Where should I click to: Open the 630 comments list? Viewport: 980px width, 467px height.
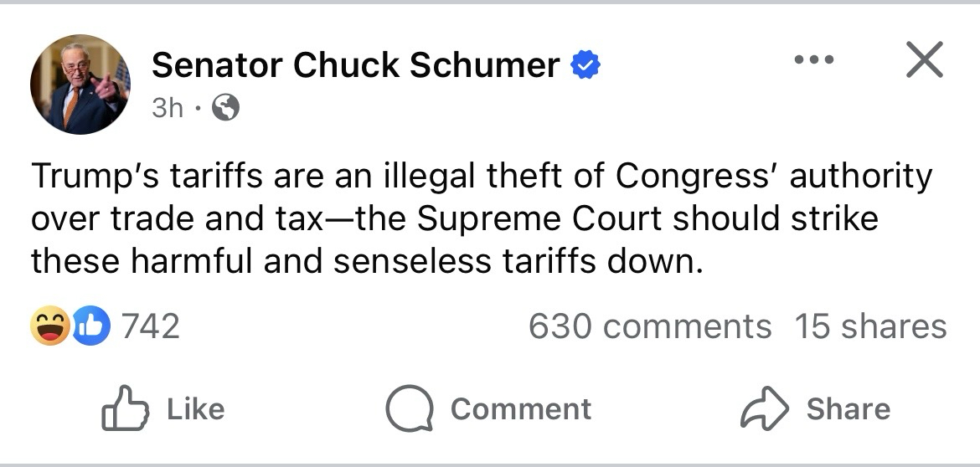pyautogui.click(x=649, y=326)
